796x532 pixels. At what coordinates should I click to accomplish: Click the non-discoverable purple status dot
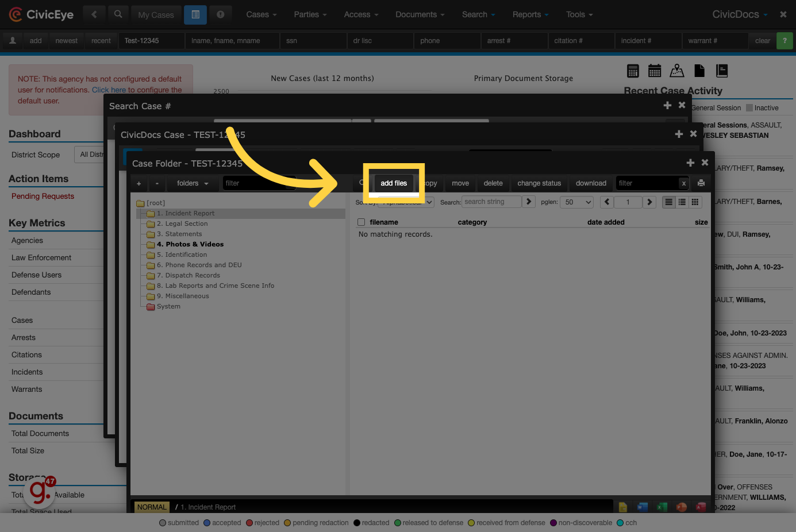(553, 523)
